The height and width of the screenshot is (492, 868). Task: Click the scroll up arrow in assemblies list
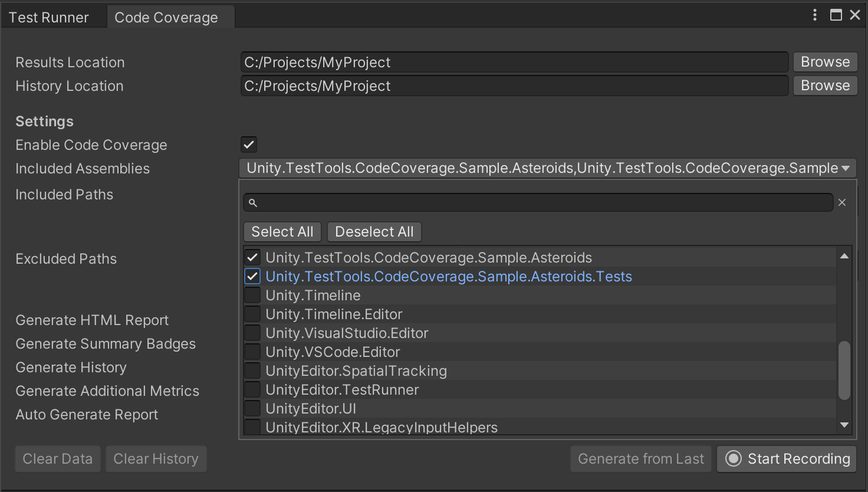tap(844, 256)
